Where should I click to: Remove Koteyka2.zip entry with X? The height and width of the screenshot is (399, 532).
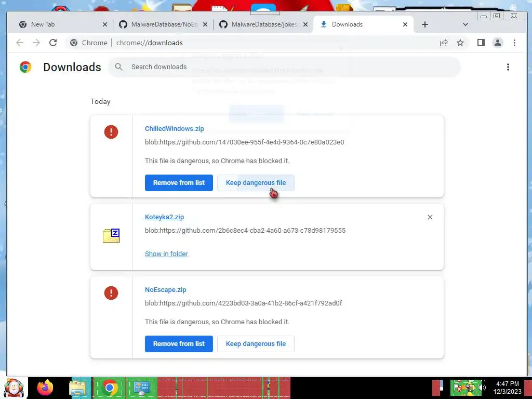(x=430, y=217)
